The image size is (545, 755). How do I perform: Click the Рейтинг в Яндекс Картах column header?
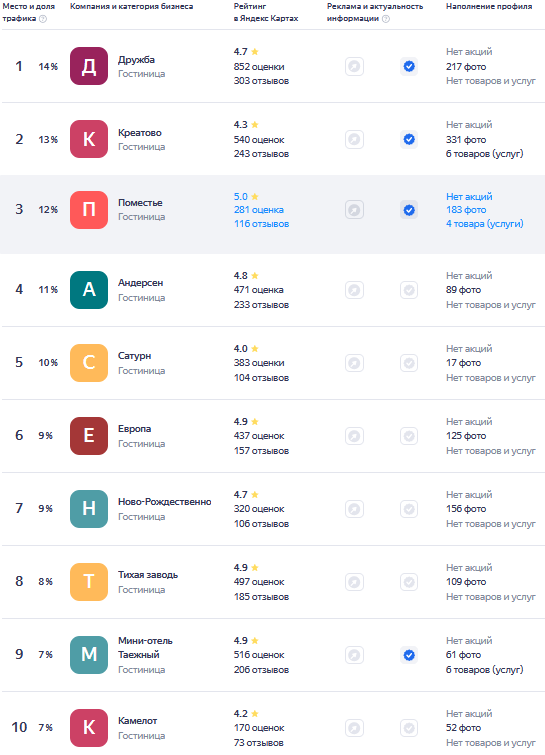tap(266, 13)
